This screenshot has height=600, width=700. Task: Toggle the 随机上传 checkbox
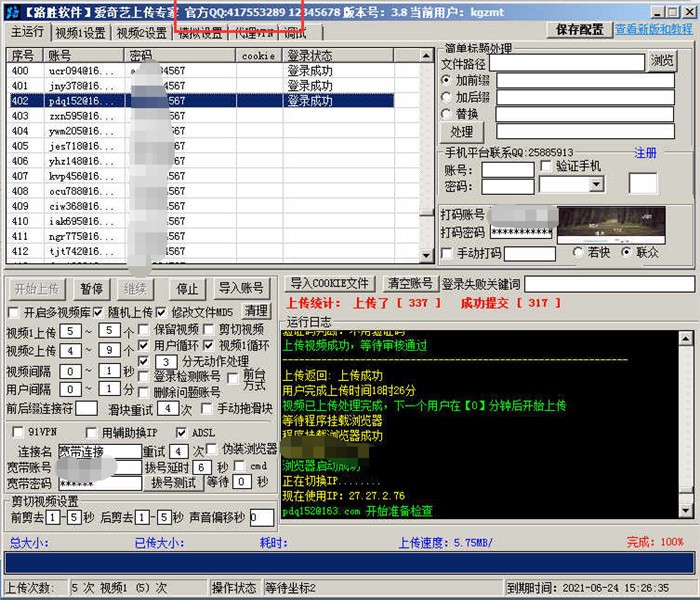98,312
